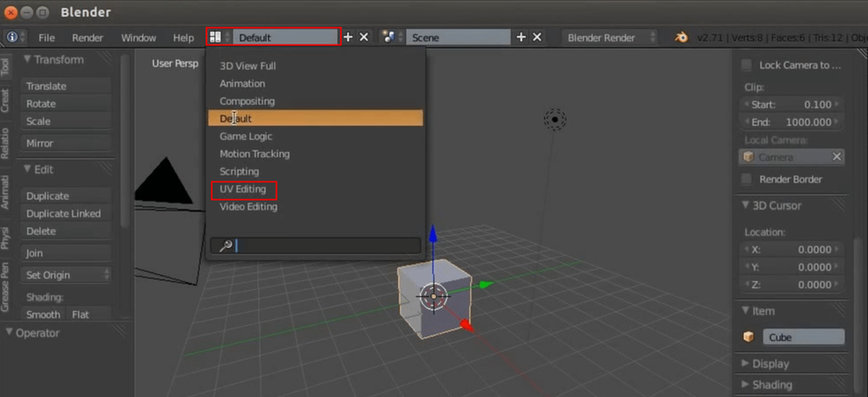Enable Render Border checkbox

[x=747, y=179]
